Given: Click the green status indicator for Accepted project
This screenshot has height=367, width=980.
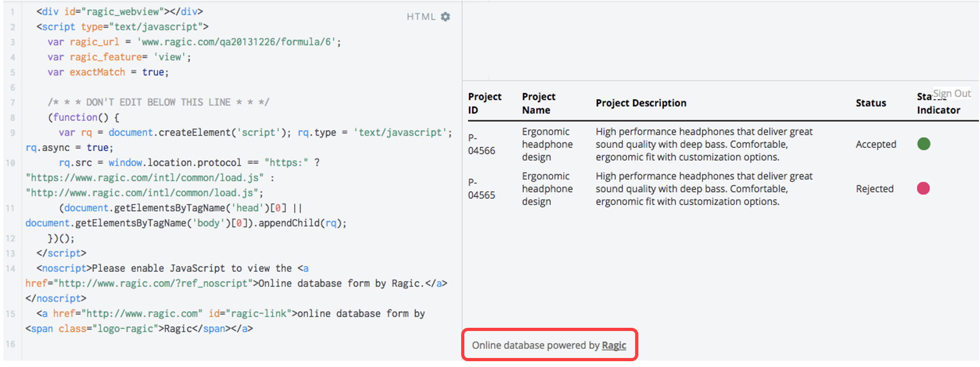Looking at the screenshot, I should click(x=923, y=144).
